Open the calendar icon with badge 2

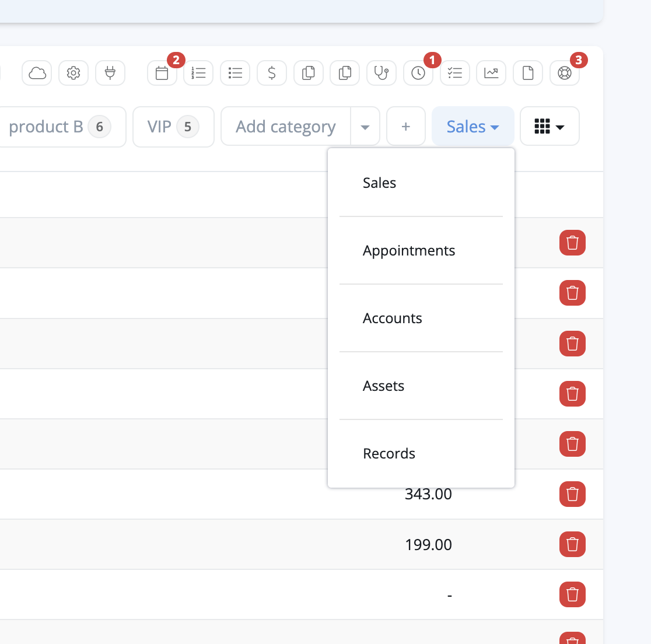tap(162, 73)
